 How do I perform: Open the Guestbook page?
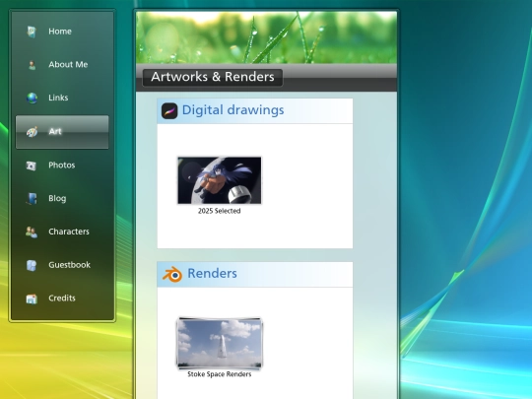(x=62, y=265)
